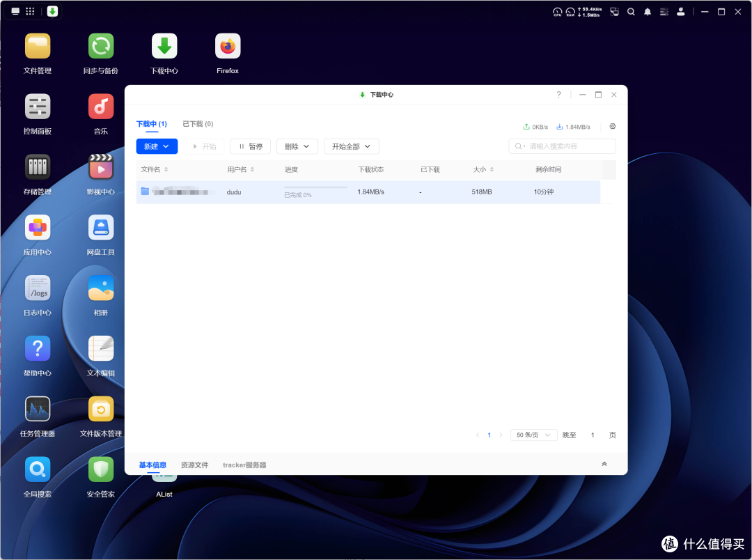Open 网盘工具 desktop icon
The height and width of the screenshot is (560, 752).
pos(101,228)
